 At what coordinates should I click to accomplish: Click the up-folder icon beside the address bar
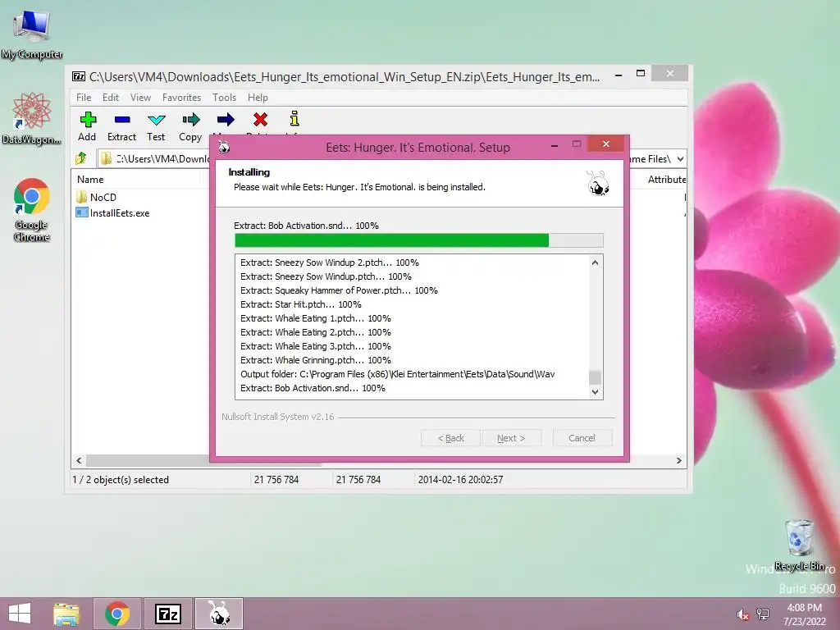(x=81, y=158)
